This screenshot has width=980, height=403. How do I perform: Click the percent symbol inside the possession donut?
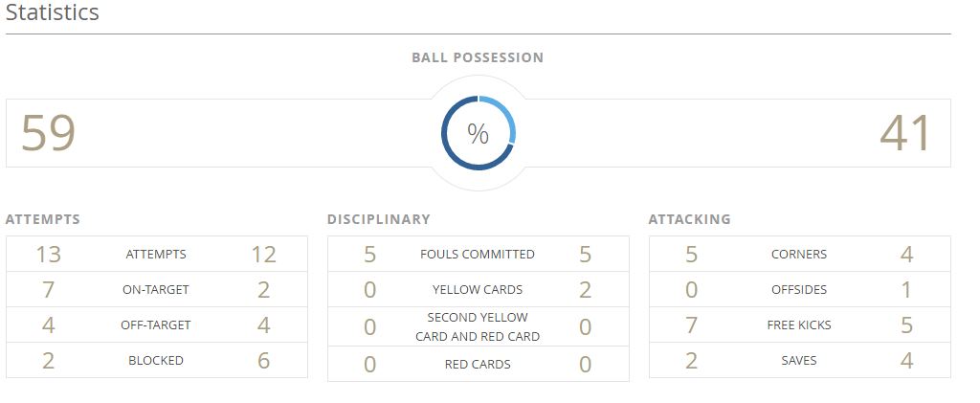click(478, 134)
